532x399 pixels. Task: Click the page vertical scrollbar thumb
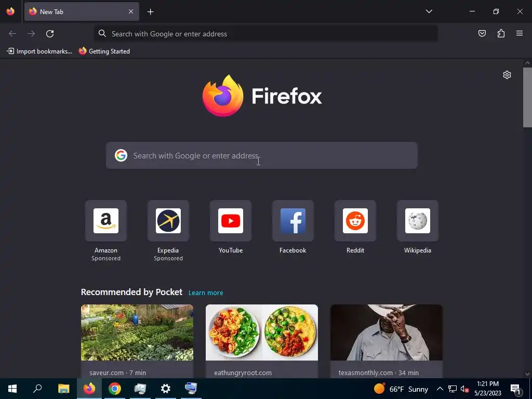pos(527,97)
